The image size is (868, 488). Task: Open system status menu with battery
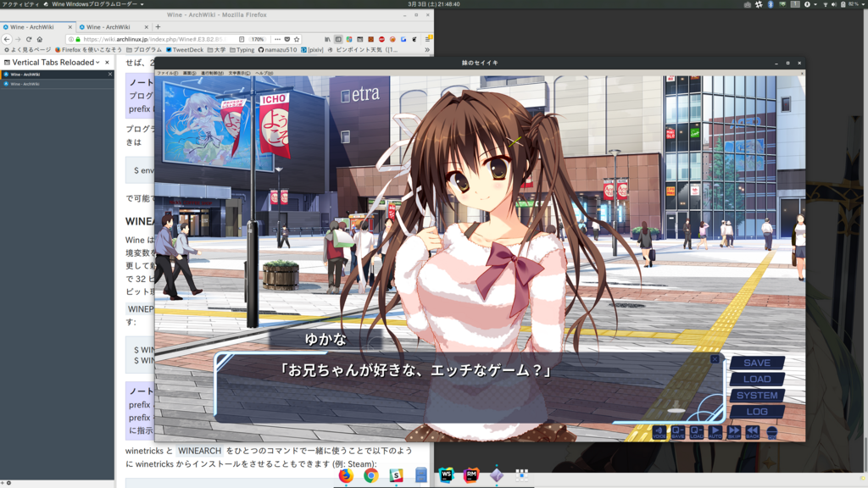coord(843,4)
